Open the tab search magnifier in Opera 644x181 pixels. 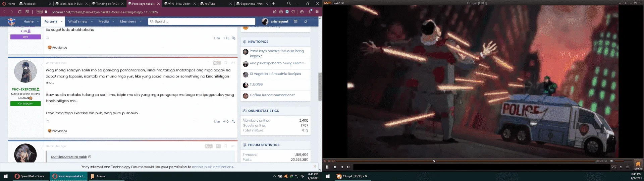pyautogui.click(x=289, y=3)
